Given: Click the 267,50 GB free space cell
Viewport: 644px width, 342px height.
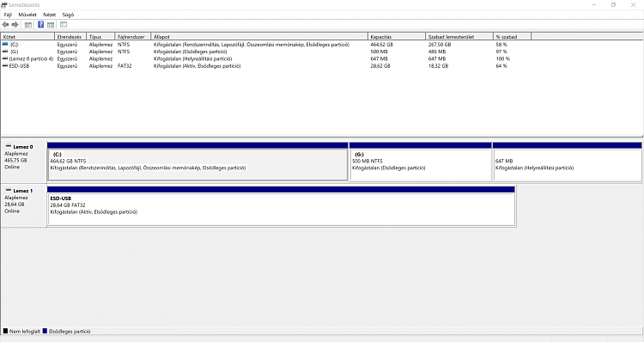Looking at the screenshot, I should [440, 45].
